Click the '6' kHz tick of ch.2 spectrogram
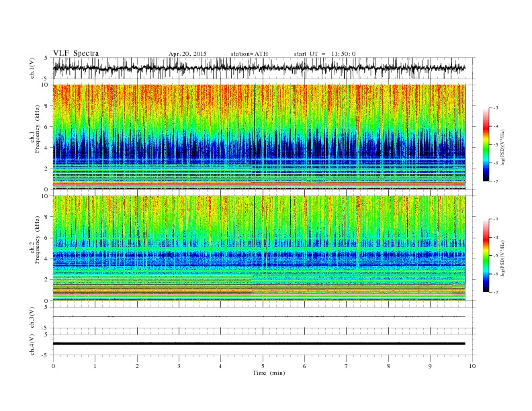532x411 pixels. pyautogui.click(x=47, y=238)
